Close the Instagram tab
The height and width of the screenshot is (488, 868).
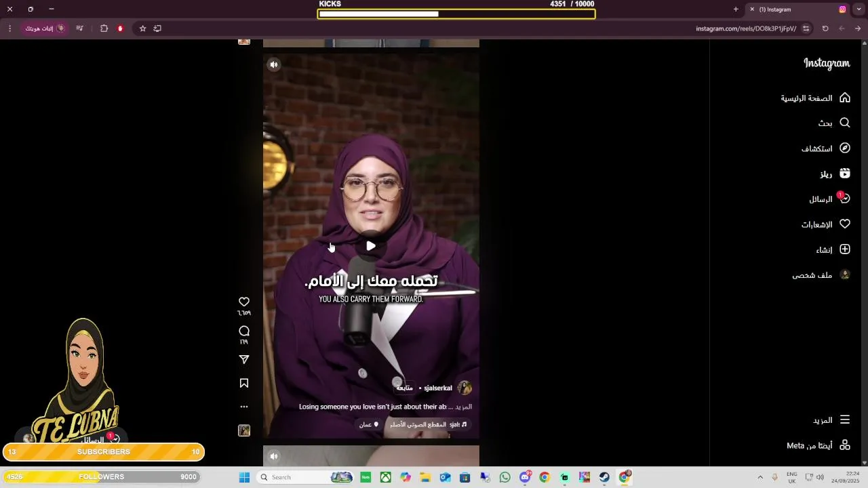click(x=752, y=9)
